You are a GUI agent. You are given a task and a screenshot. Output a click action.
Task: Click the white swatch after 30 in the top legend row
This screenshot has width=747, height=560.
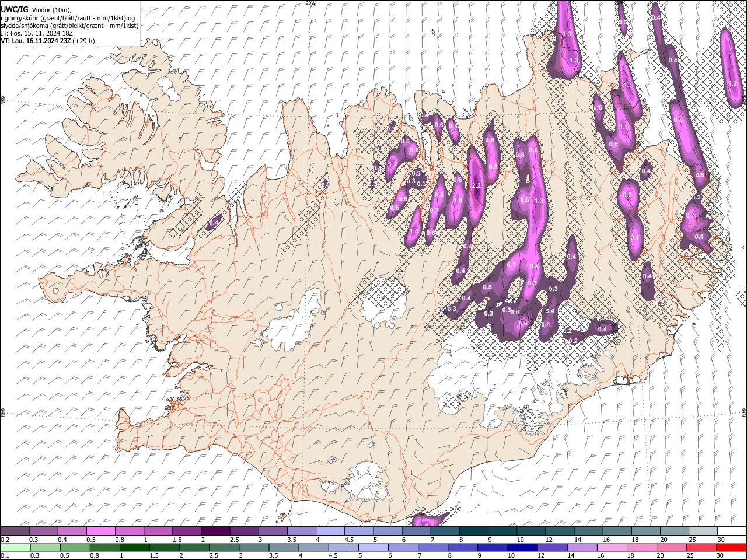click(731, 531)
